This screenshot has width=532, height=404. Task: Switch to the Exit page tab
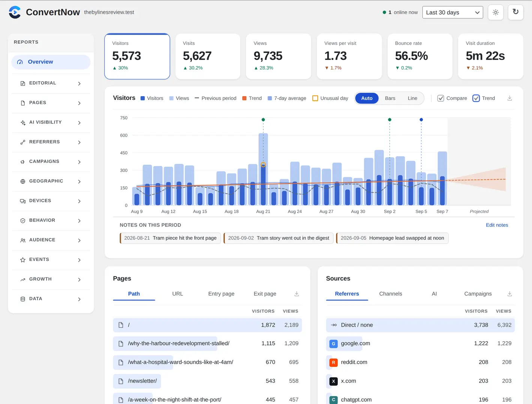pyautogui.click(x=265, y=294)
